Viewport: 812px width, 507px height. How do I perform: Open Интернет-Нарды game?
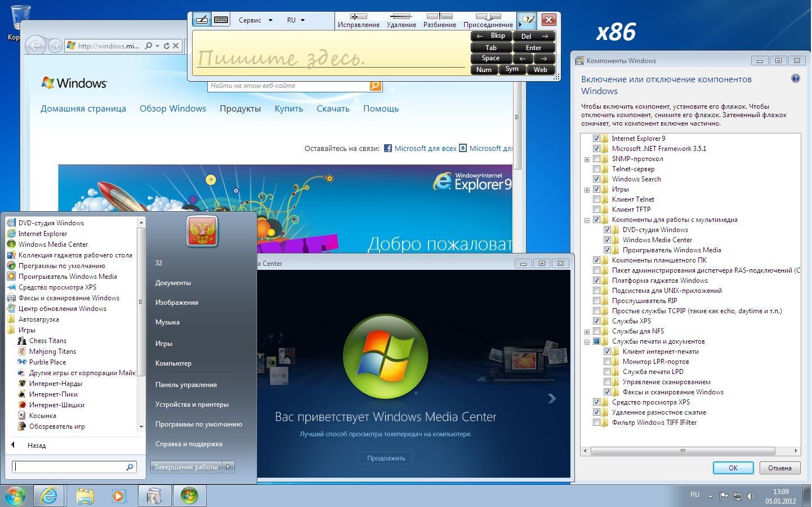55,384
